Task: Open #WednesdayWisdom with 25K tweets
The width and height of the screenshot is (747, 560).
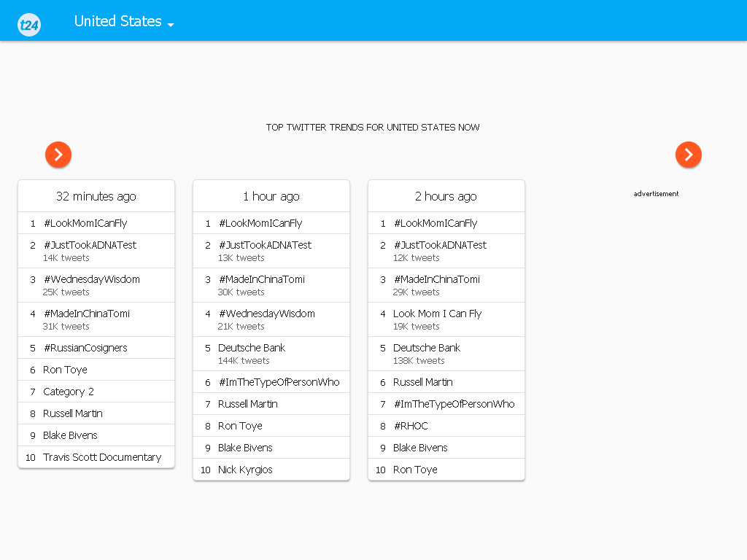Action: 96,285
